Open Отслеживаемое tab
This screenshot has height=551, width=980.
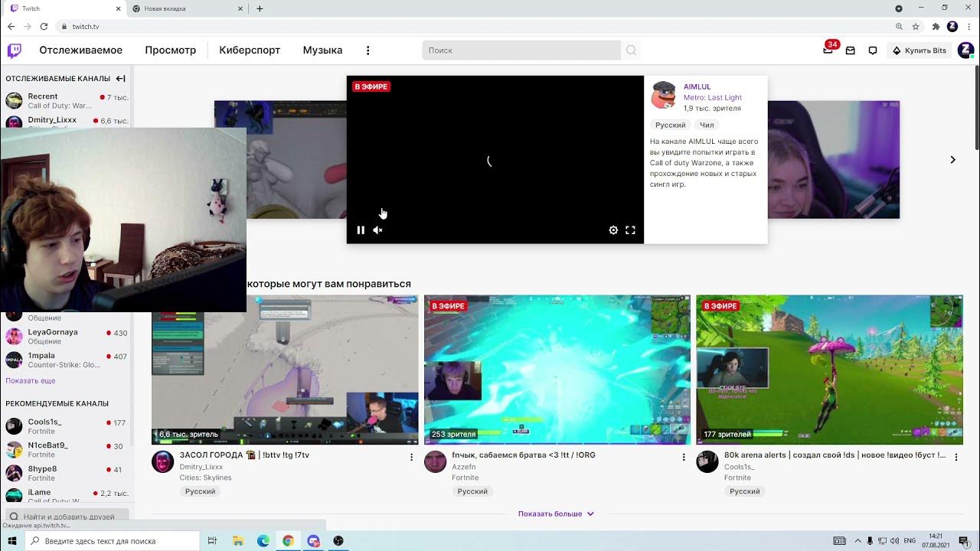click(81, 51)
